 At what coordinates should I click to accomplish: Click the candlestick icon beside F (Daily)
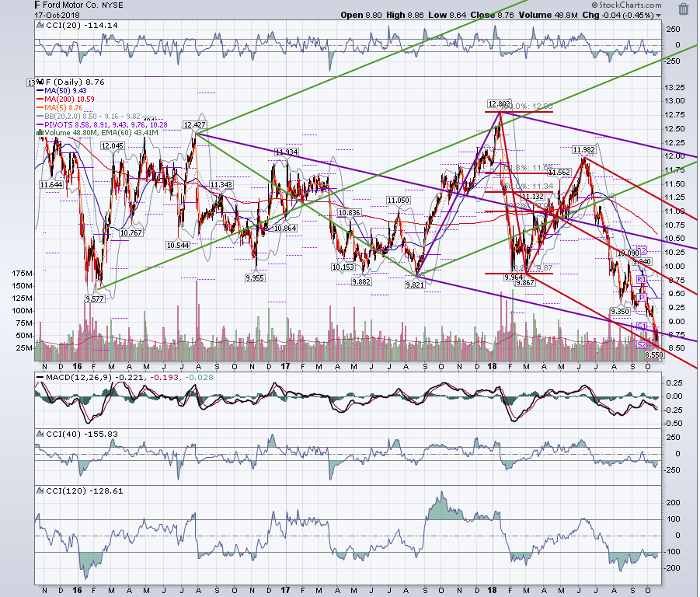40,82
